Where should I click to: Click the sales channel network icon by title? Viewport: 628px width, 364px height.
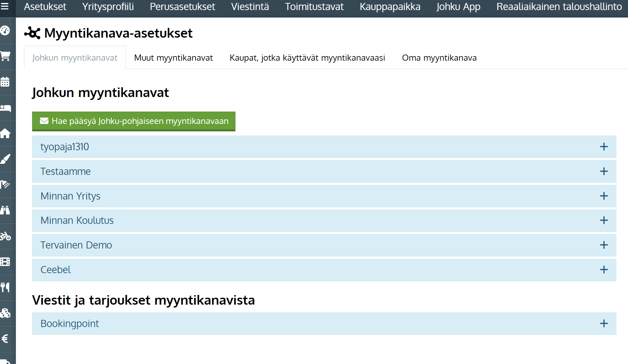[32, 33]
